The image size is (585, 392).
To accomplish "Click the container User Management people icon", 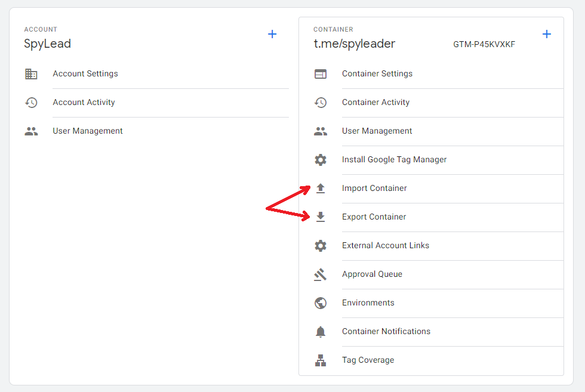I will pos(321,131).
